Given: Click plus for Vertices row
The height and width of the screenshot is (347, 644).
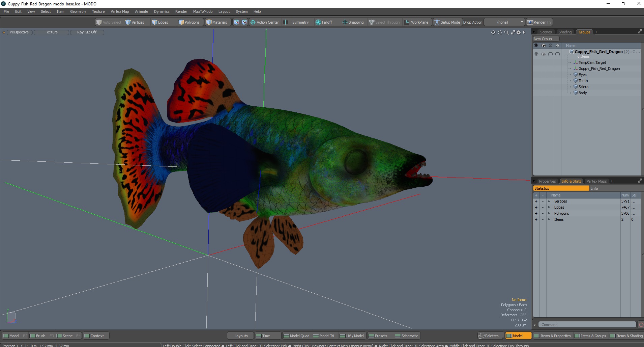Looking at the screenshot, I should 536,201.
